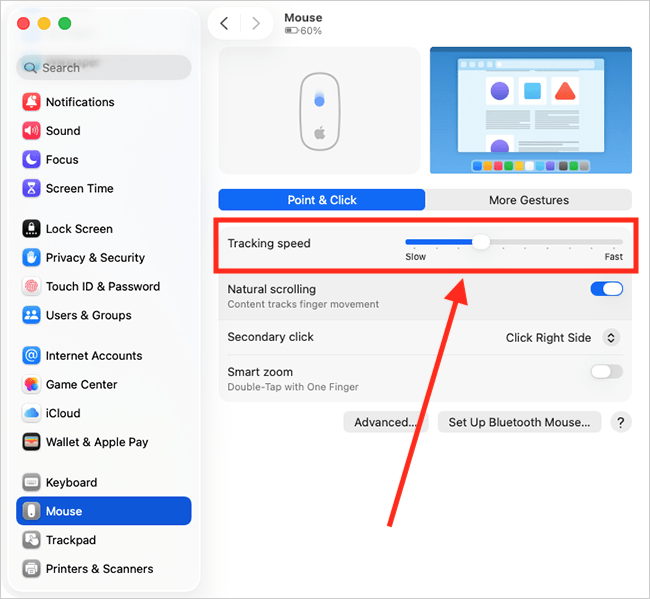Open Screen Time hourglass icon
The height and width of the screenshot is (599, 650).
pyautogui.click(x=31, y=188)
